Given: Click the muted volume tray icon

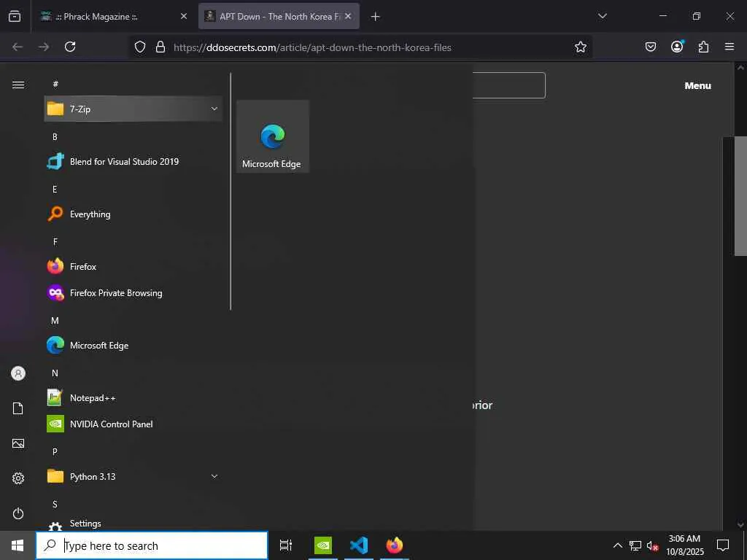Looking at the screenshot, I should click(x=653, y=545).
